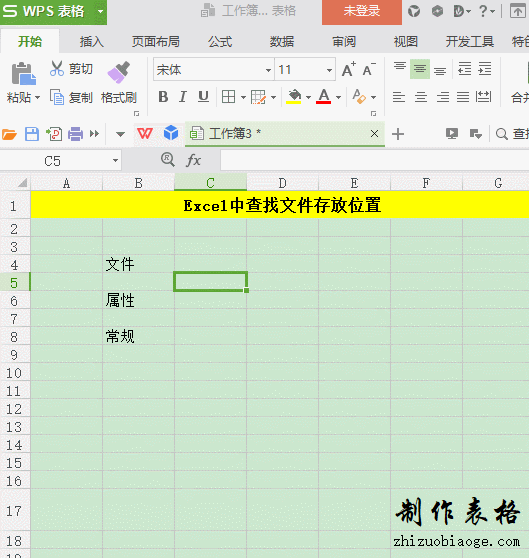
Task: Toggle Italic formatting
Action: coord(183,96)
